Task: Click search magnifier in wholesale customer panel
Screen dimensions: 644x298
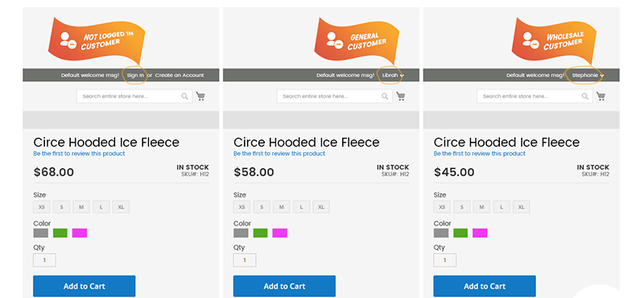Action: pos(585,96)
